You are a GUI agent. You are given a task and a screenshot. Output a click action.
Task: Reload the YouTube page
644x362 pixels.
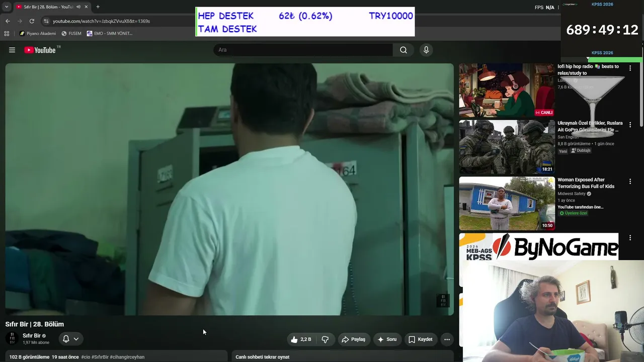(32, 21)
